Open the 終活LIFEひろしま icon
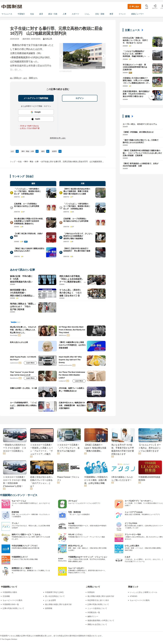Image resolution: width=163 pixels, height=644 pixels. (x=62, y=549)
